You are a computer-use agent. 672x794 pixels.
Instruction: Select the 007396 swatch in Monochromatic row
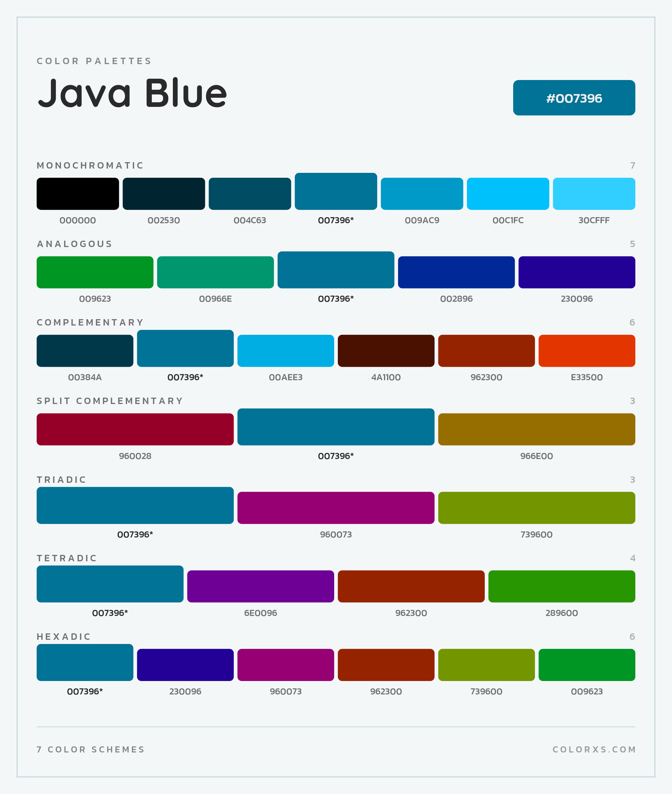[x=336, y=191]
